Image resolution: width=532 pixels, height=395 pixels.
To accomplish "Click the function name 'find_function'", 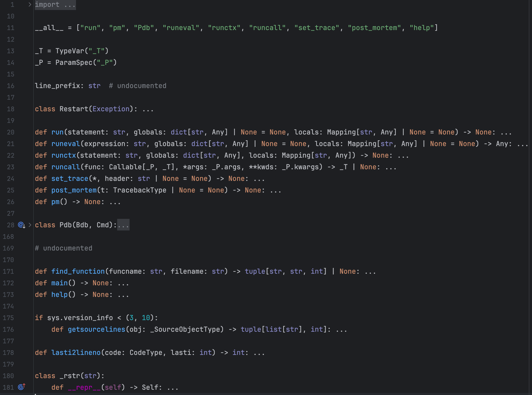I will point(78,271).
